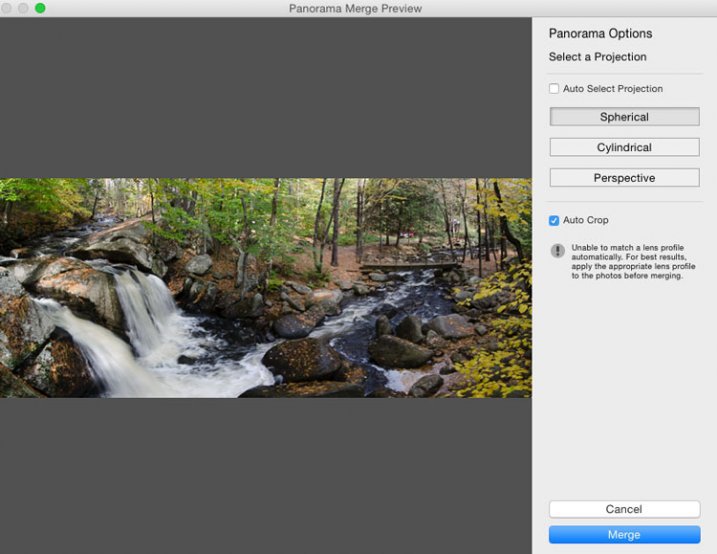Uncheck the Auto Crop checkbox
Viewport: 717px width, 554px height.
point(554,220)
